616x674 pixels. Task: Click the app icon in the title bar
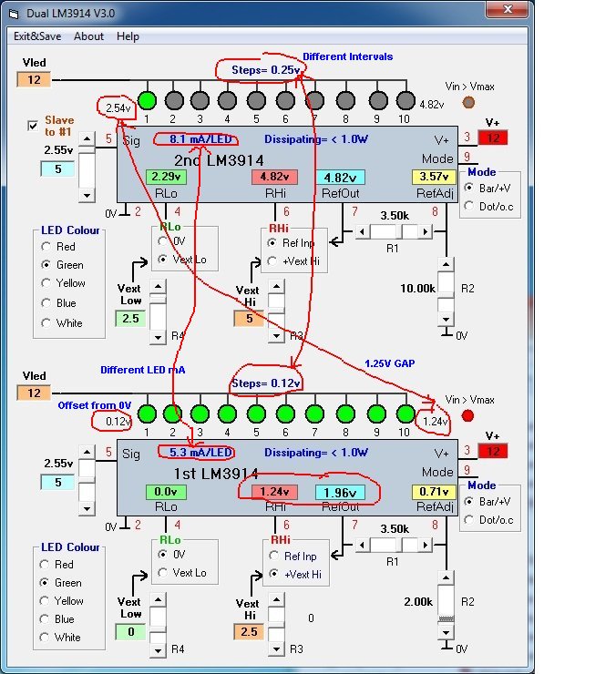(14, 14)
